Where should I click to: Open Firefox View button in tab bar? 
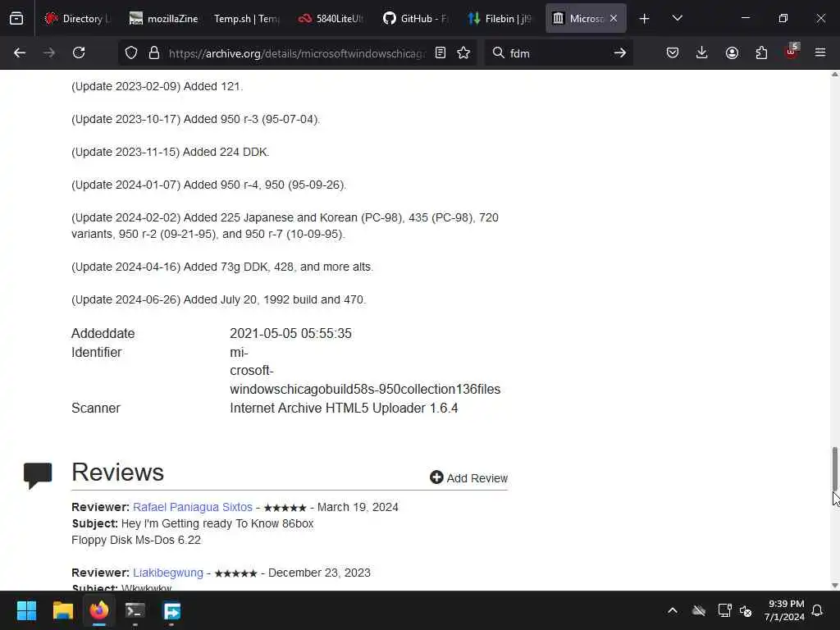[x=16, y=18]
